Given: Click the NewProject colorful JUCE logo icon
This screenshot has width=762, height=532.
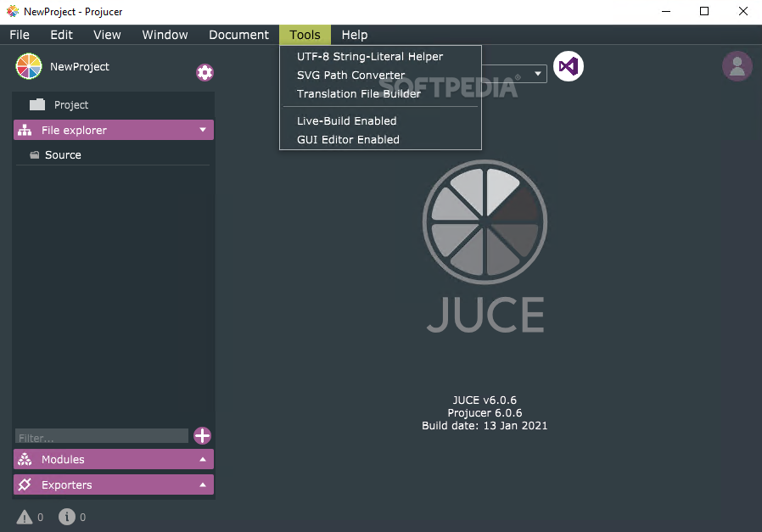Looking at the screenshot, I should coord(29,66).
